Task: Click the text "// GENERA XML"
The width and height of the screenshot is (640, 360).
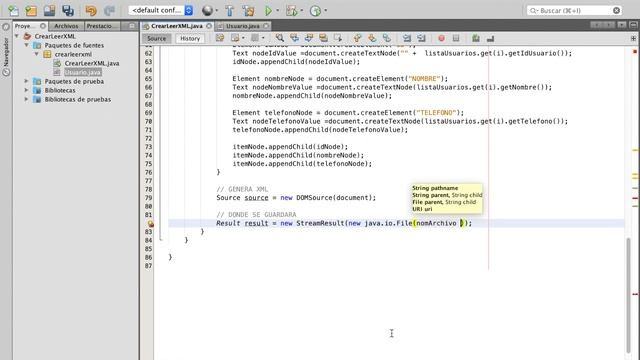Action: coord(242,189)
